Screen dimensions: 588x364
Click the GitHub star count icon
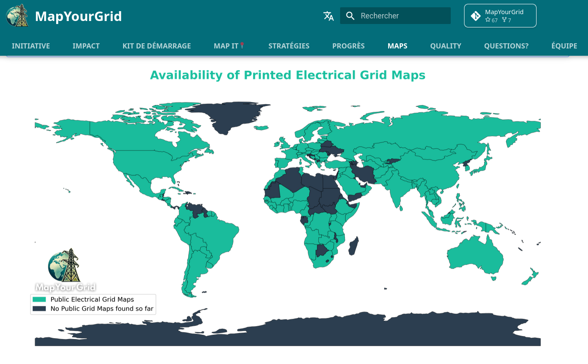(x=488, y=20)
